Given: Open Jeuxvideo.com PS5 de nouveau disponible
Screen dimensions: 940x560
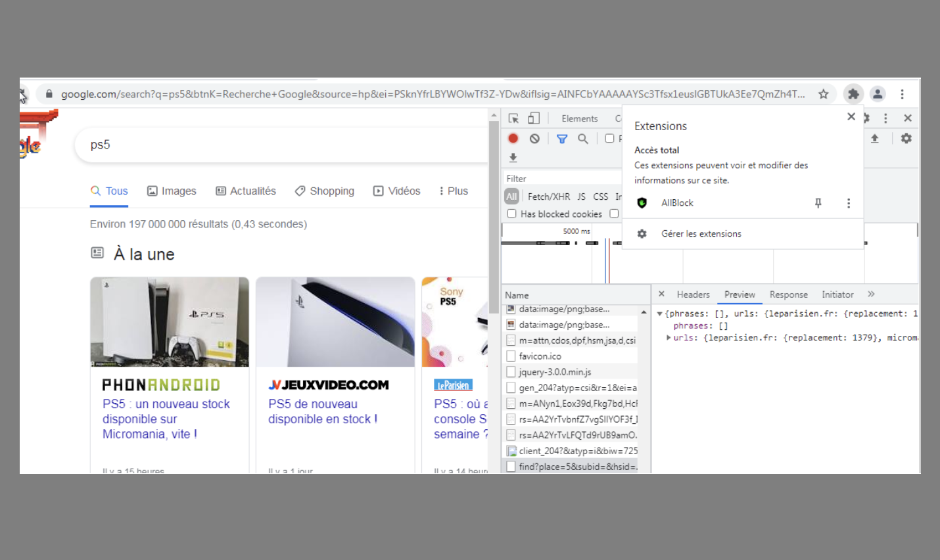Looking at the screenshot, I should tap(323, 411).
